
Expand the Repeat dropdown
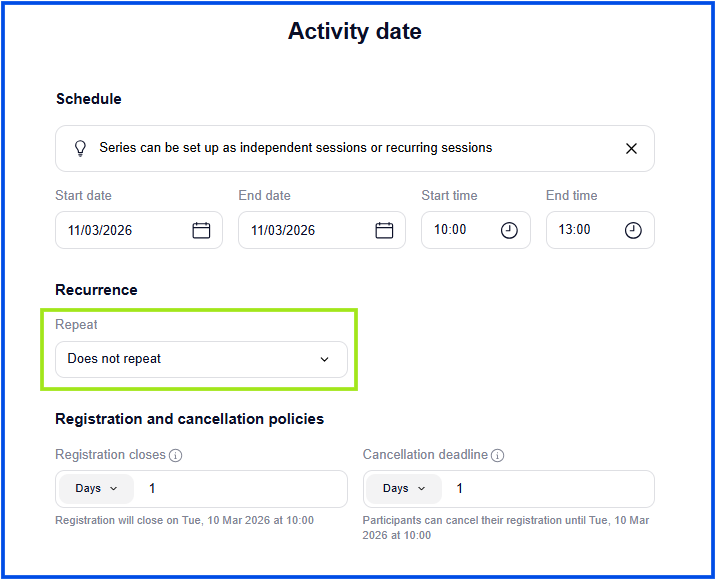point(200,359)
